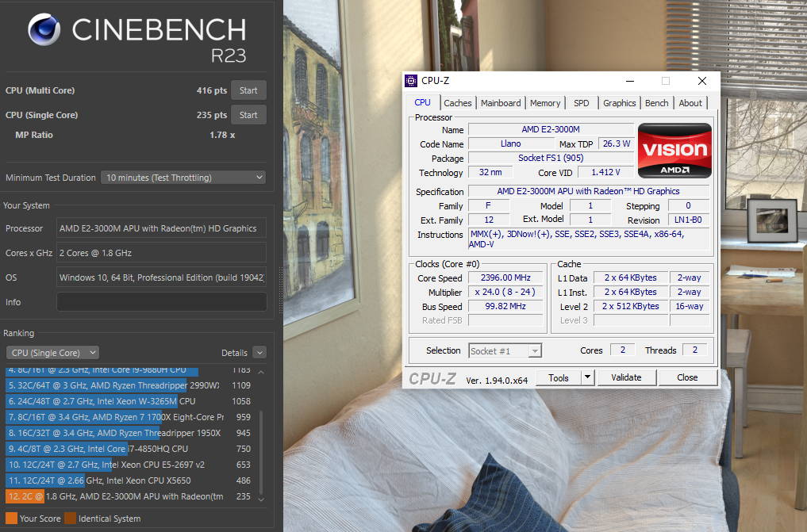
Task: Click the AMD E2-3000M Name field in CPU-Z
Action: 551,129
